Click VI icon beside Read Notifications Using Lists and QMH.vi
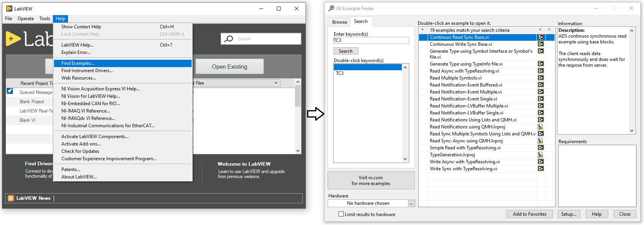The width and height of the screenshot is (644, 225). [x=541, y=120]
